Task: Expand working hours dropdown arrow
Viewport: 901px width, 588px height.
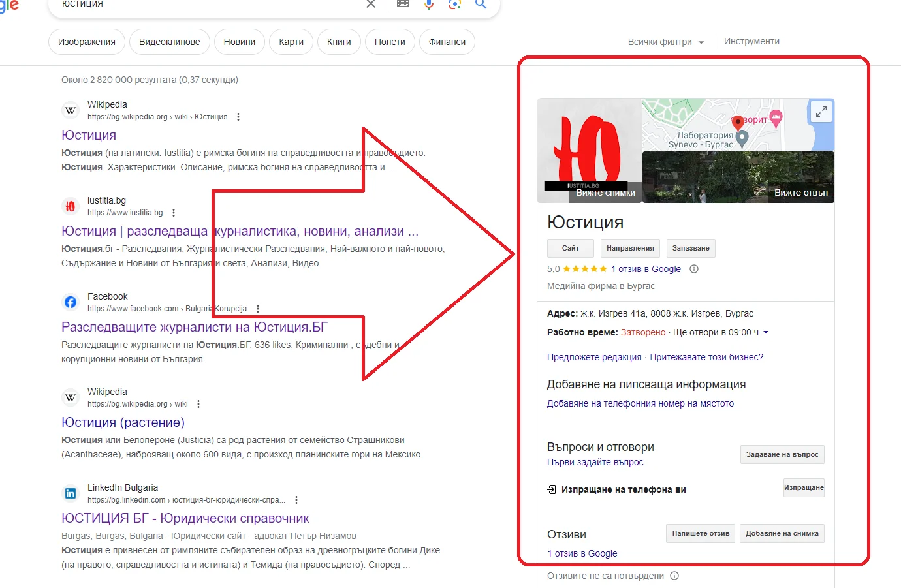Action: [766, 332]
